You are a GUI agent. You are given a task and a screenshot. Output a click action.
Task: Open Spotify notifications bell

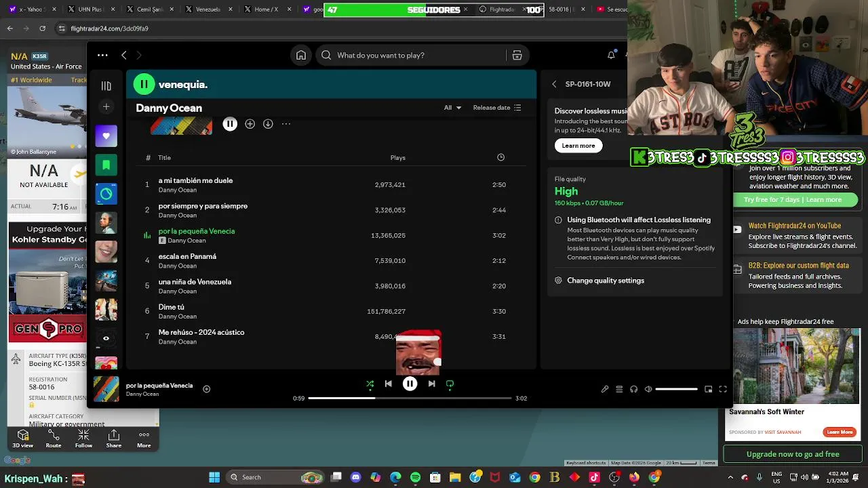(x=611, y=56)
